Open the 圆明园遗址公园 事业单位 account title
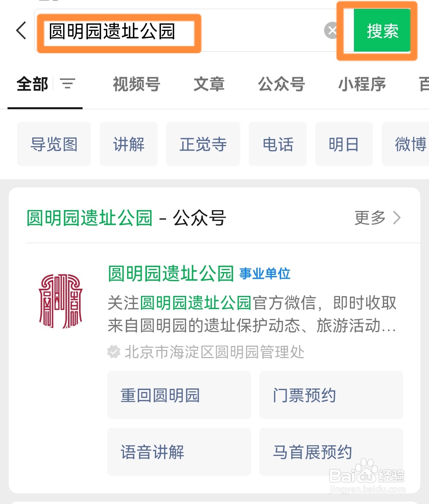The image size is (429, 504). [x=199, y=274]
